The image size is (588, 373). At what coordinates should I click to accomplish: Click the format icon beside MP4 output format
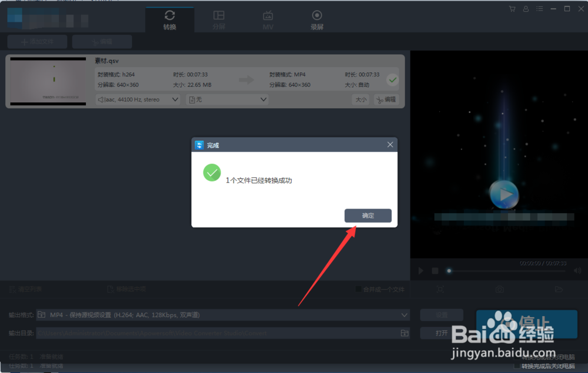pos(42,315)
